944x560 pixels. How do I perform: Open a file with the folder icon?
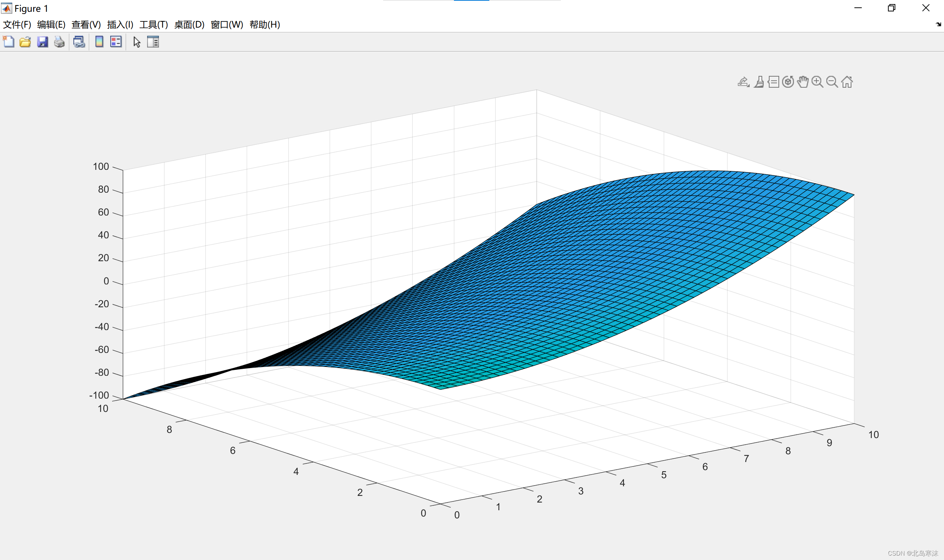coord(25,42)
